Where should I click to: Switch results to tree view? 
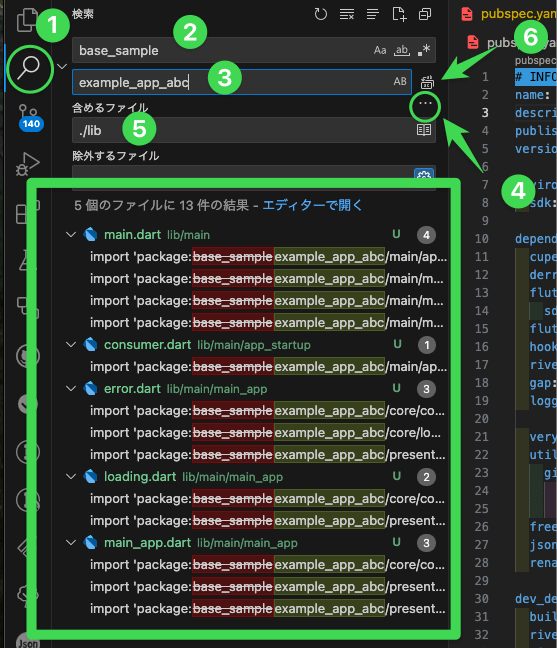pos(373,14)
